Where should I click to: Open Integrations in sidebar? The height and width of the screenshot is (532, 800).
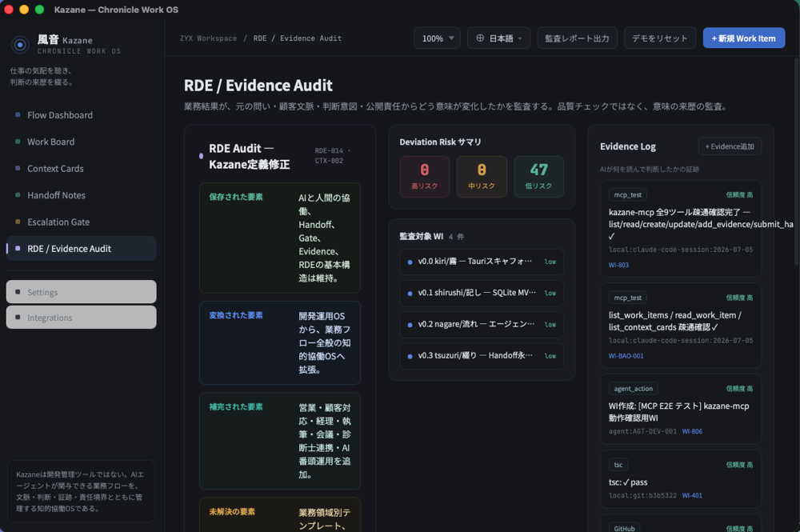pyautogui.click(x=81, y=318)
